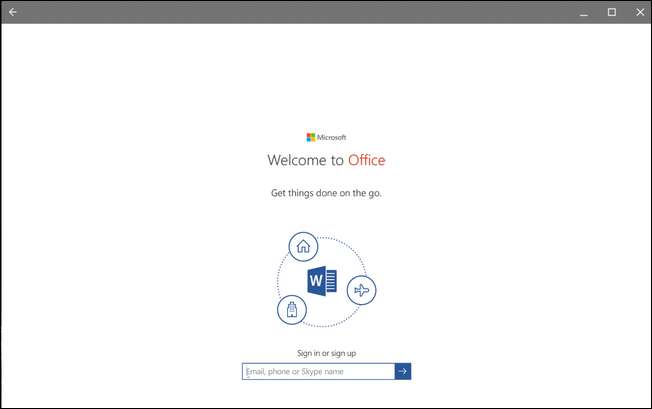652x409 pixels.
Task: Click the 'Get things done on the go.' text
Action: pyautogui.click(x=326, y=193)
